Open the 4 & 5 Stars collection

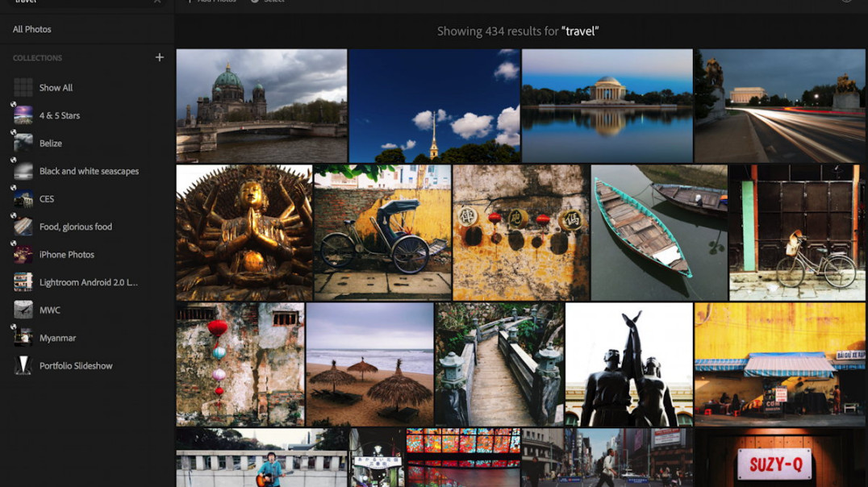click(59, 115)
